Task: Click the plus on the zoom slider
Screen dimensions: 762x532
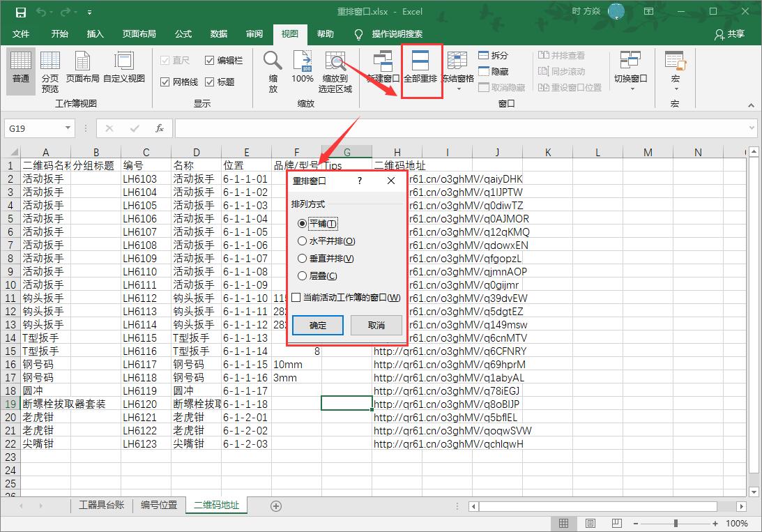Action: 715,523
